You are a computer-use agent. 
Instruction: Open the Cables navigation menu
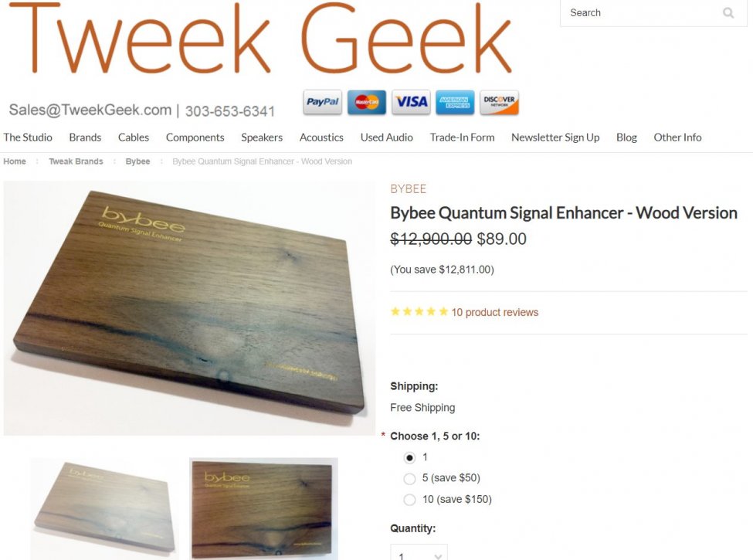[x=134, y=137]
